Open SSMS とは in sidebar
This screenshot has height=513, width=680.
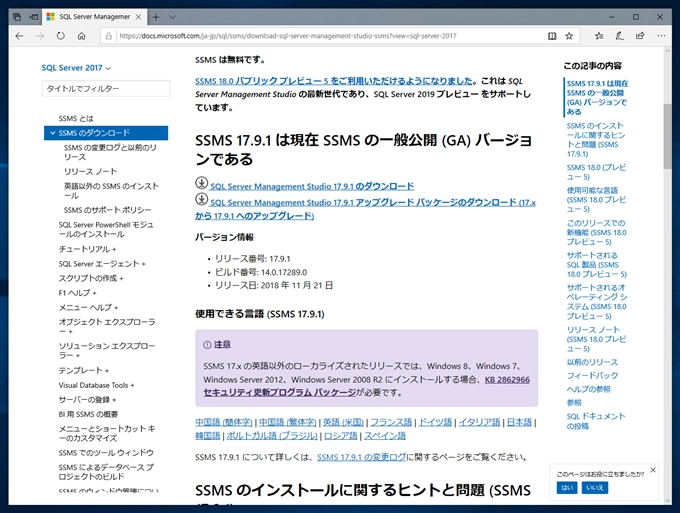point(76,118)
